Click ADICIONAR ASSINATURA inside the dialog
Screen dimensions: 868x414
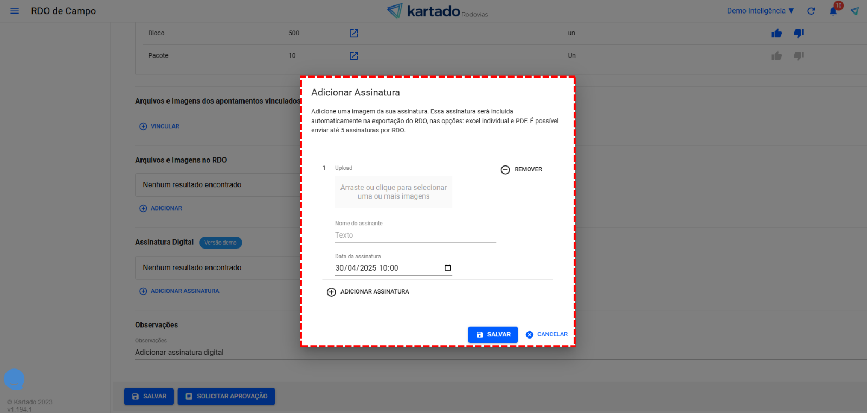click(368, 292)
